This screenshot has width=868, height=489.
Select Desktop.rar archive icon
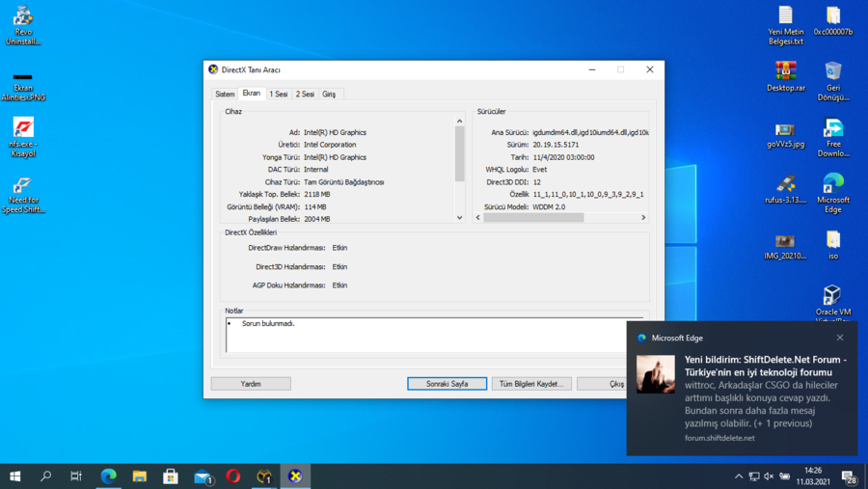coord(785,76)
